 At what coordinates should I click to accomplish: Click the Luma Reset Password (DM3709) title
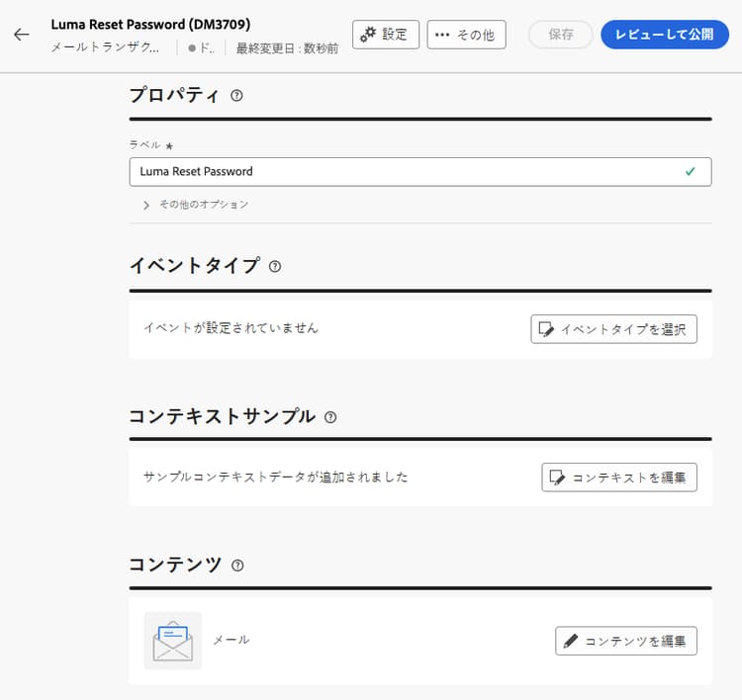(x=151, y=24)
